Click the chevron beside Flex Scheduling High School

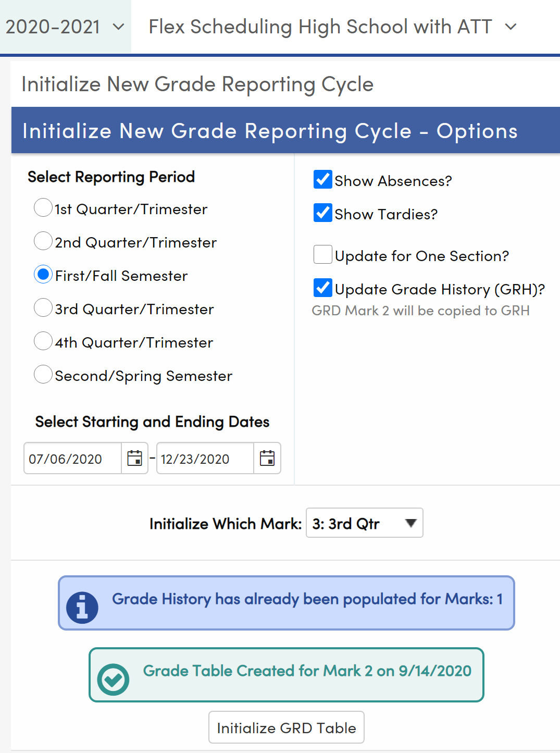click(509, 27)
